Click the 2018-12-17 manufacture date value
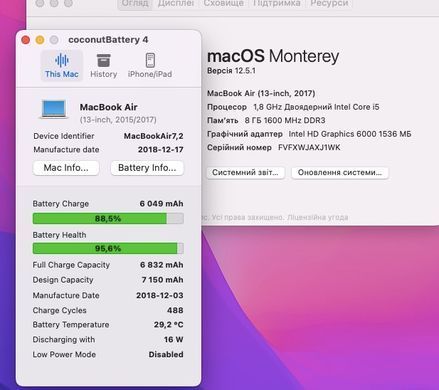 click(x=161, y=150)
